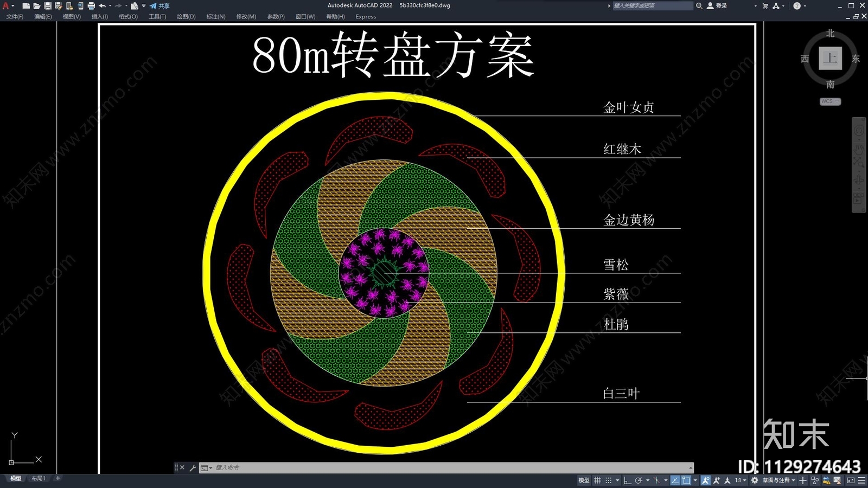Toggle the drawing grid display
868x488 pixels.
597,480
